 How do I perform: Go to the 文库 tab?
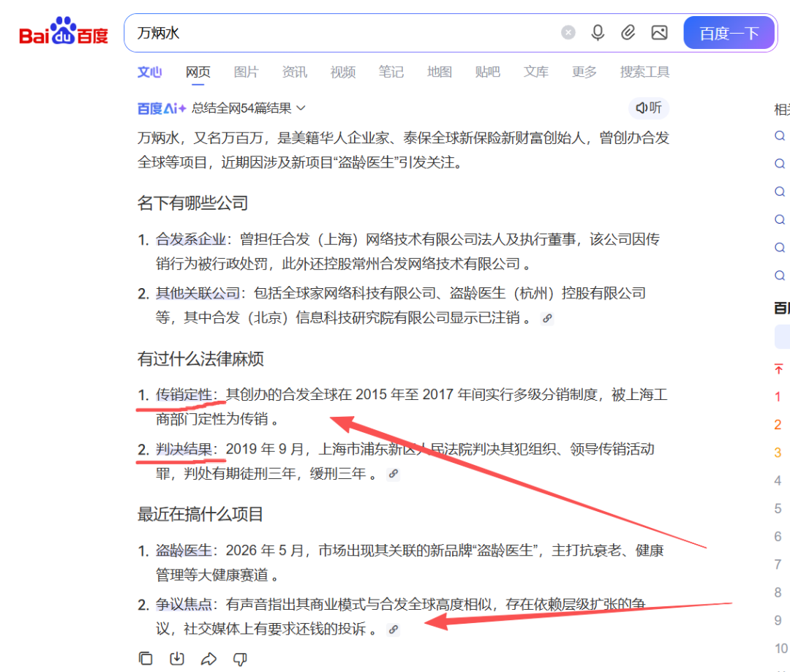point(536,72)
